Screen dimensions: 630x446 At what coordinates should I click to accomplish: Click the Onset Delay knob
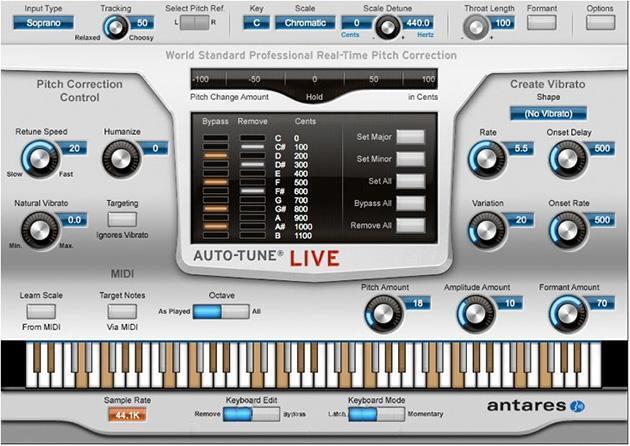567,157
